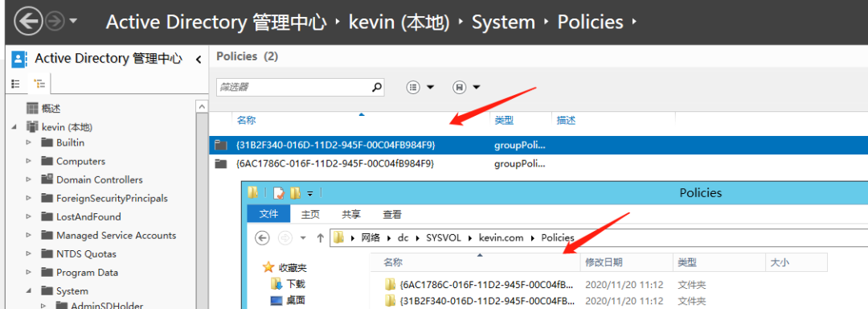
Task: Go up one folder level in Explorer
Action: (x=320, y=238)
